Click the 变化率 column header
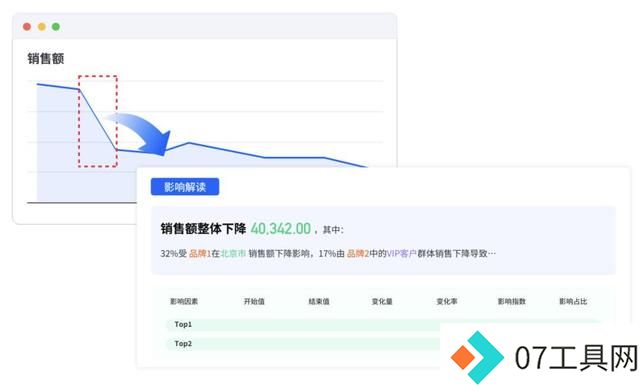 click(447, 302)
